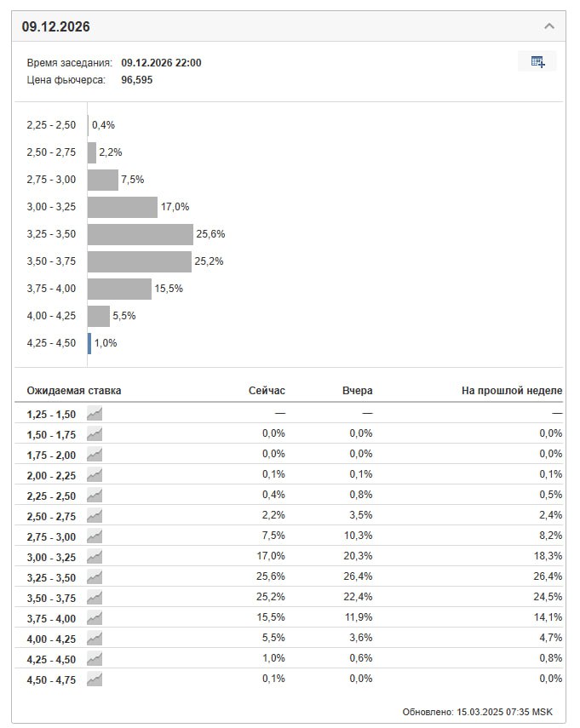Collapse the 09.12.2026 panel chevron
Viewport: 580px width, 728px height.
pos(548,26)
